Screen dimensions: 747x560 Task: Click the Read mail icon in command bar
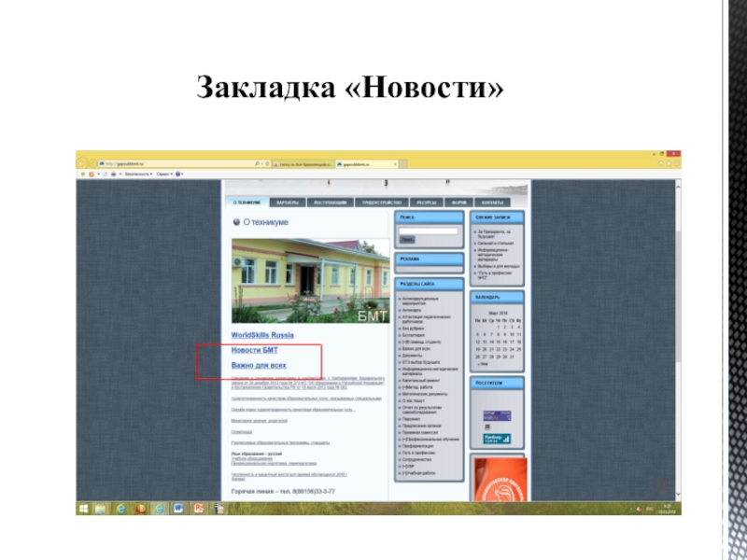105,174
